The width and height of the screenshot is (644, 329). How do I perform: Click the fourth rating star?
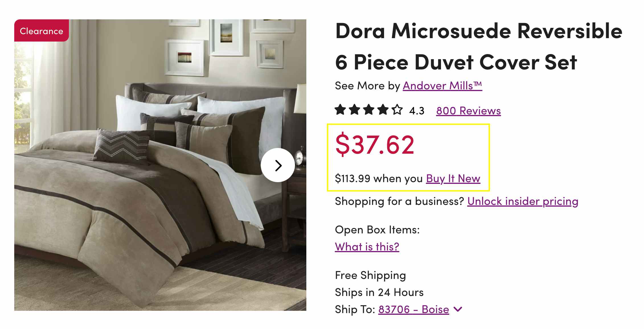pos(383,110)
